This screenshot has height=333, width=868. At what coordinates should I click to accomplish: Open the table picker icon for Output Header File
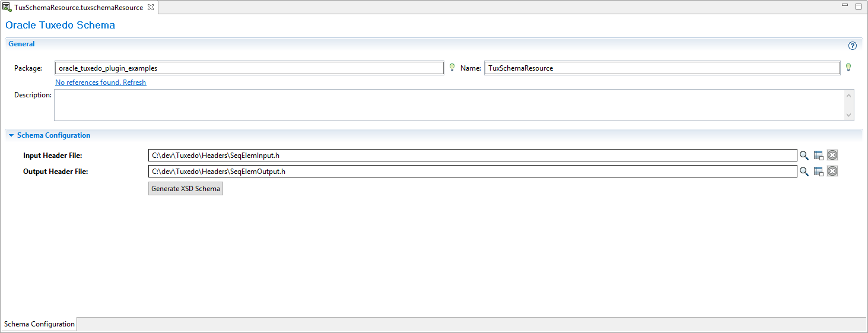coord(818,172)
